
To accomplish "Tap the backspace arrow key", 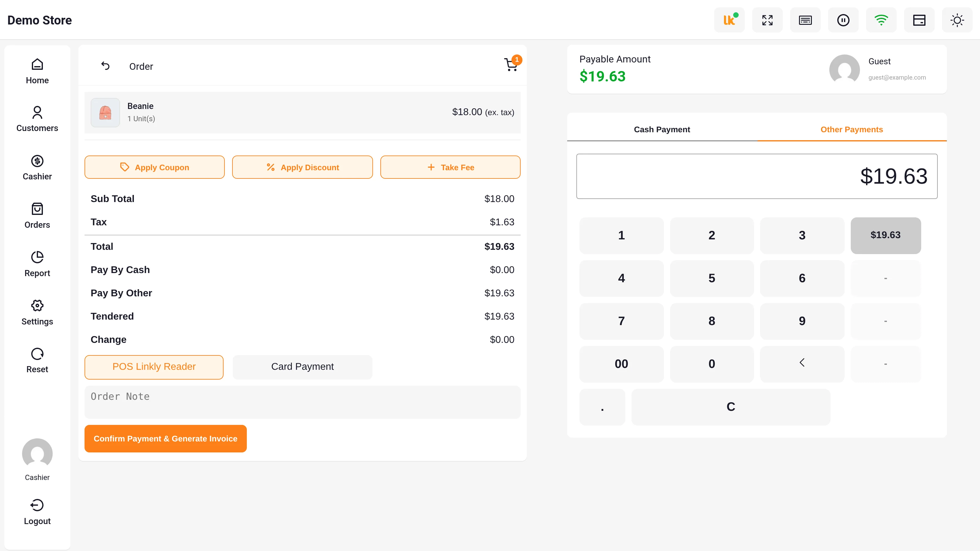I will (x=802, y=364).
